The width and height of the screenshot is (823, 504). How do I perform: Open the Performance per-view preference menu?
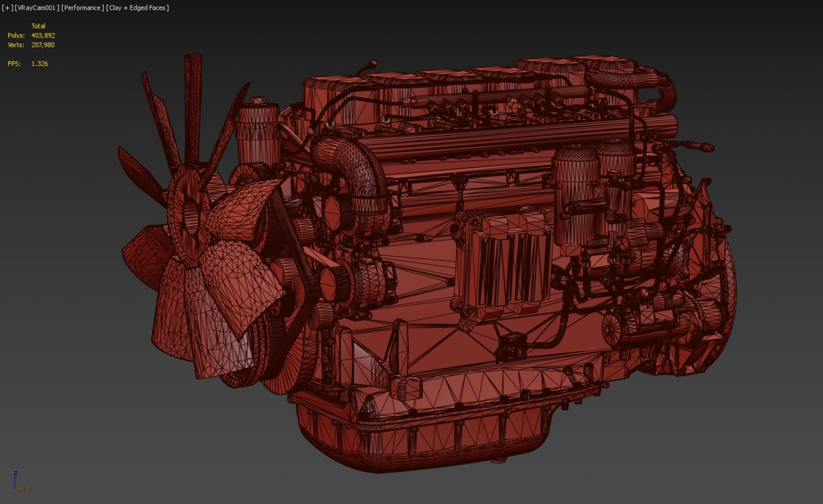tap(82, 8)
